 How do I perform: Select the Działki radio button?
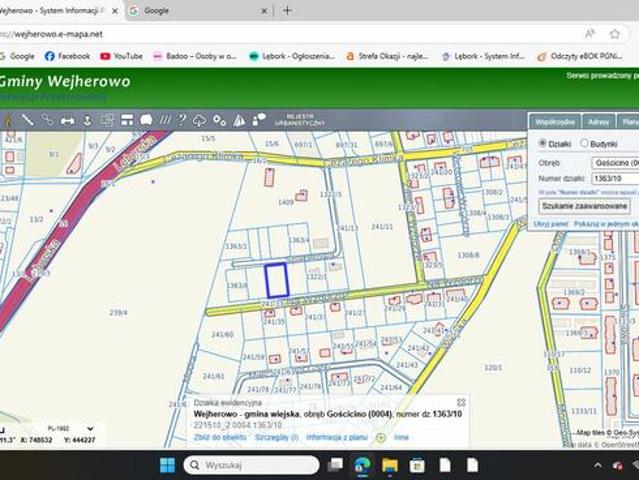coord(541,143)
